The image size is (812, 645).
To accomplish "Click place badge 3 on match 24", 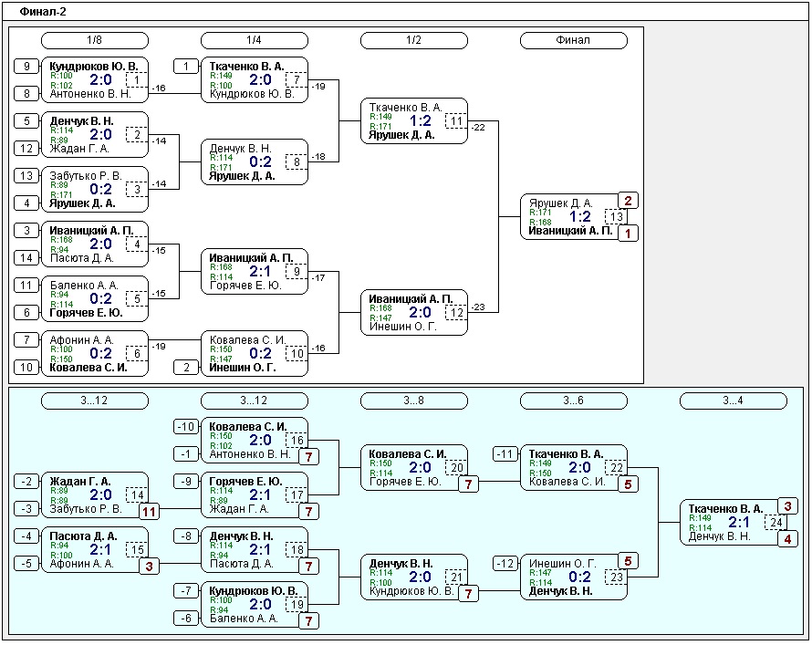I will [x=787, y=506].
